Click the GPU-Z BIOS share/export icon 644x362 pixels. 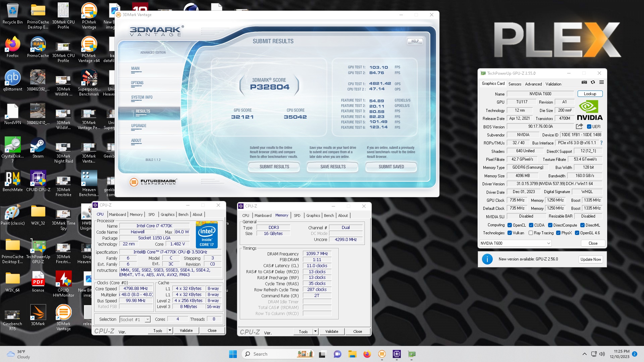(579, 126)
